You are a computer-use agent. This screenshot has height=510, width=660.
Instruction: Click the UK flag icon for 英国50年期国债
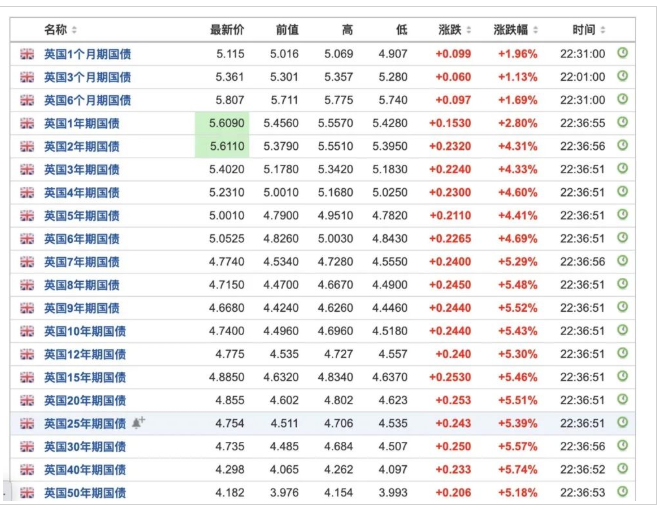27,493
